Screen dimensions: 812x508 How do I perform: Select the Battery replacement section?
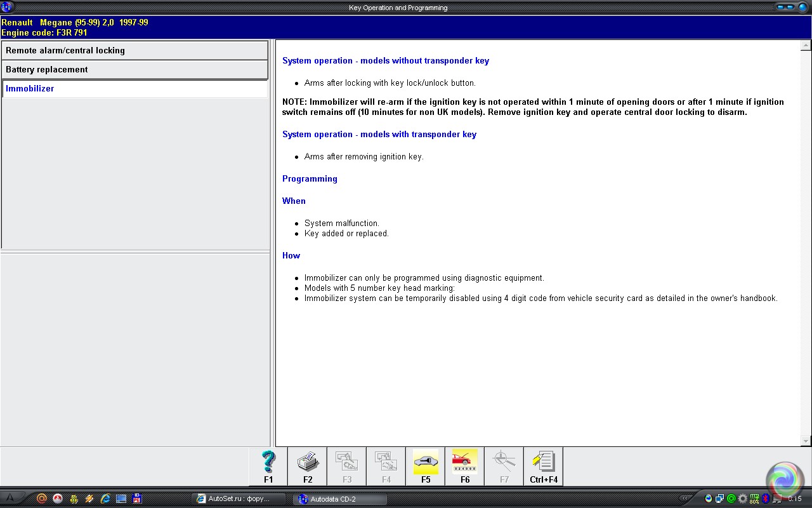click(x=134, y=70)
